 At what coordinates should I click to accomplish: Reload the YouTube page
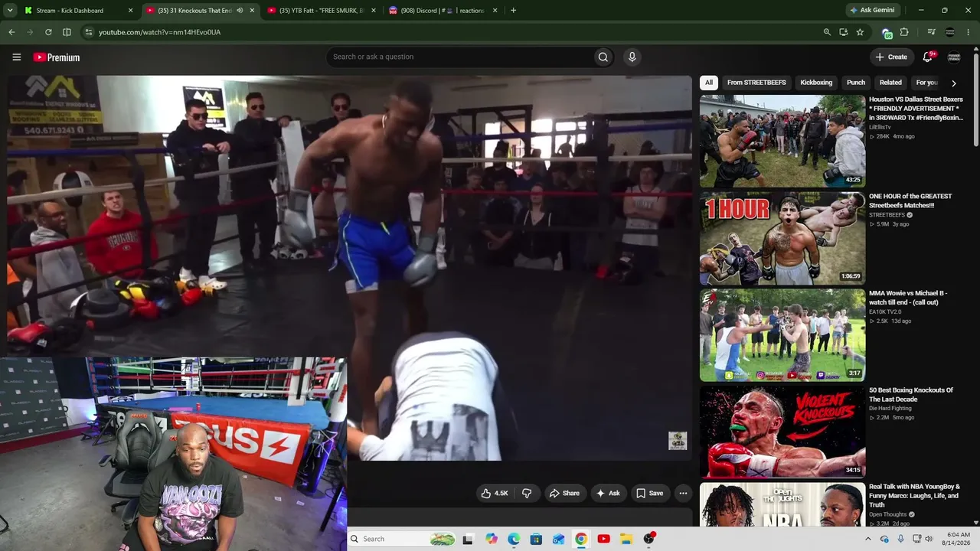point(48,32)
